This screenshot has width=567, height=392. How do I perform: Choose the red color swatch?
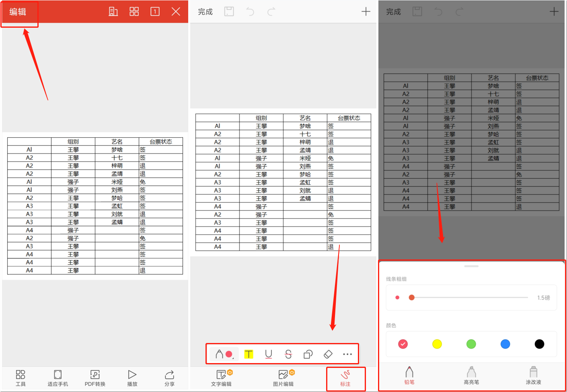tap(403, 344)
